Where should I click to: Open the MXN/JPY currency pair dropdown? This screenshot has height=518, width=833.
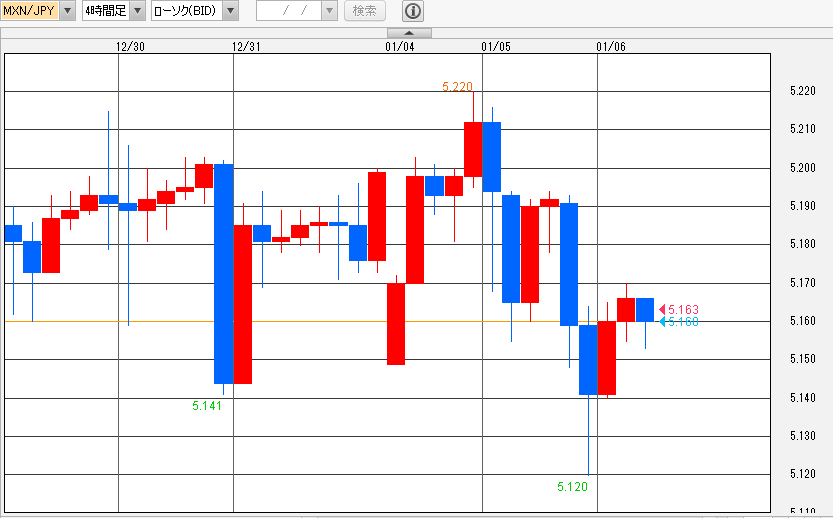point(67,11)
